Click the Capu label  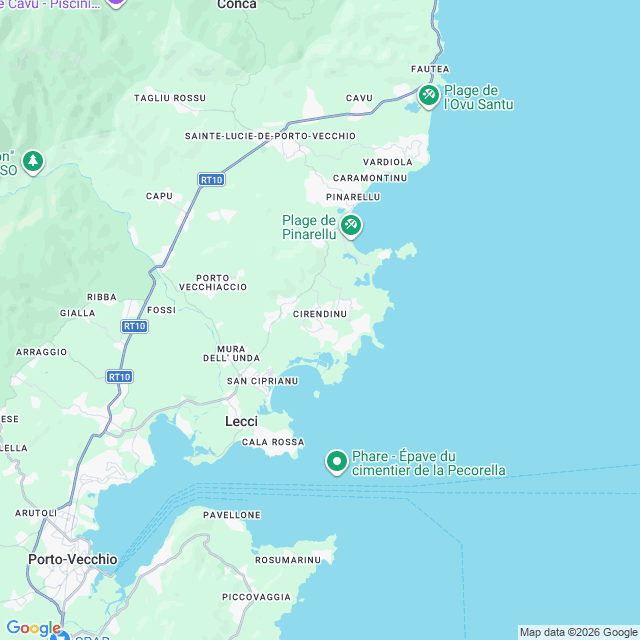159,196
